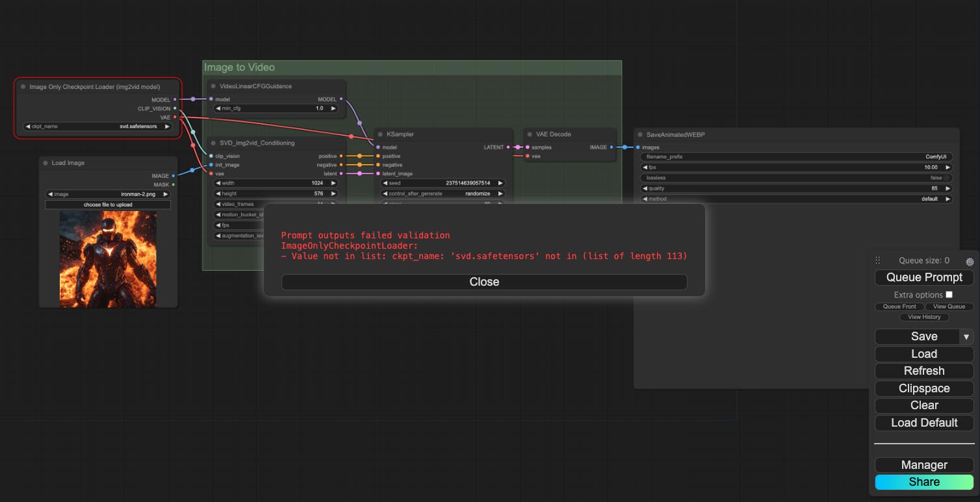Click the MASK output slot on Load Image
Screen dimensions: 980x502
(x=173, y=184)
